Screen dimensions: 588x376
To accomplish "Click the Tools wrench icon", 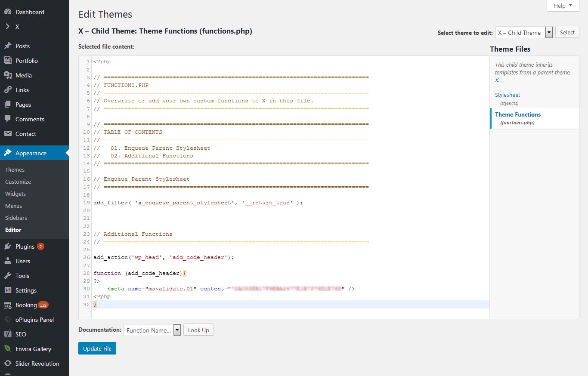I will [8, 276].
